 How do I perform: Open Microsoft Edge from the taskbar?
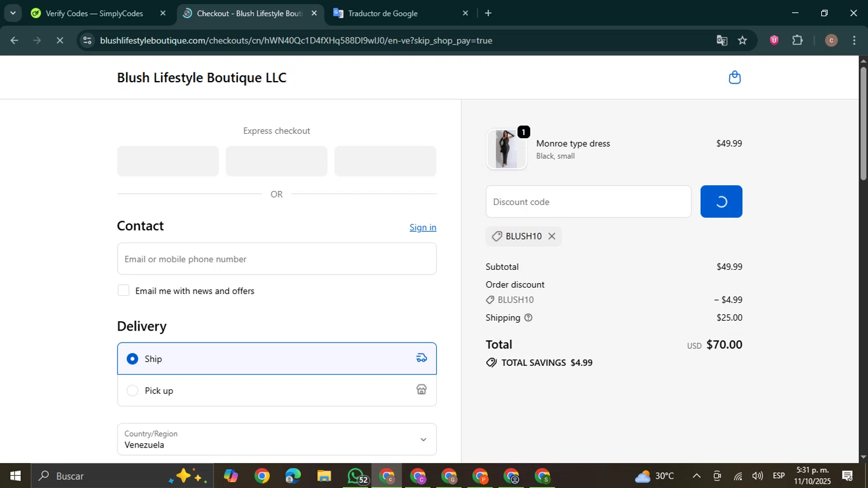pos(293,476)
